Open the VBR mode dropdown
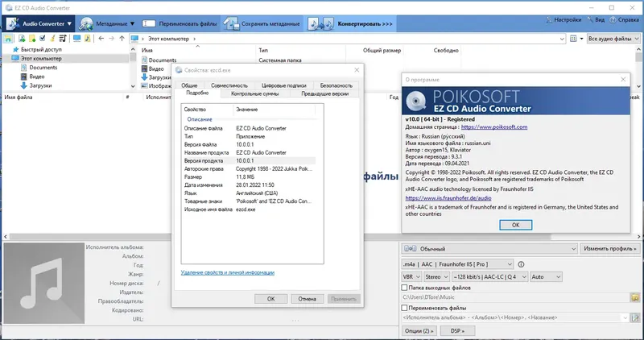This screenshot has height=340, width=644. click(x=411, y=277)
